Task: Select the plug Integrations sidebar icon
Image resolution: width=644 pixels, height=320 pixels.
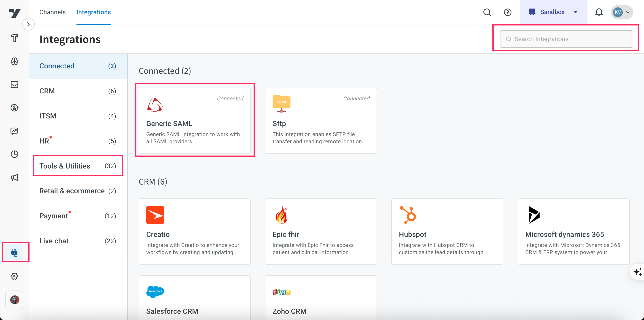Action: click(15, 253)
